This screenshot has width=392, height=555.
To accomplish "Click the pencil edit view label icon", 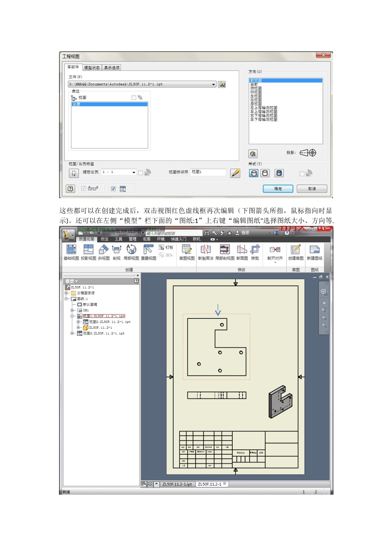I will (235, 173).
